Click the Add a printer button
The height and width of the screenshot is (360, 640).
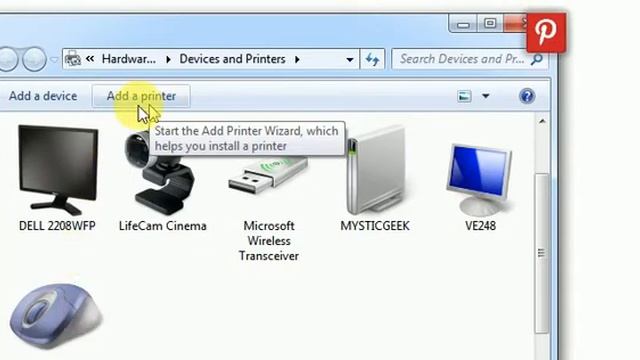(141, 96)
